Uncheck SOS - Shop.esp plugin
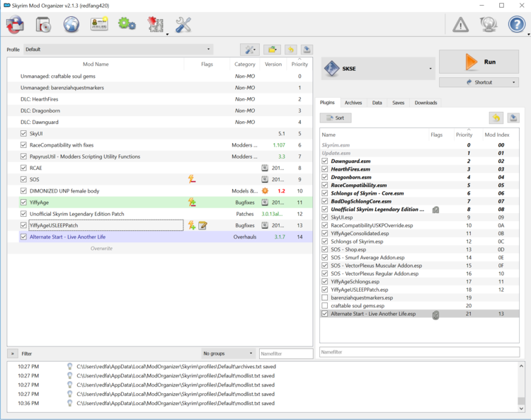531x420 pixels. click(x=325, y=249)
